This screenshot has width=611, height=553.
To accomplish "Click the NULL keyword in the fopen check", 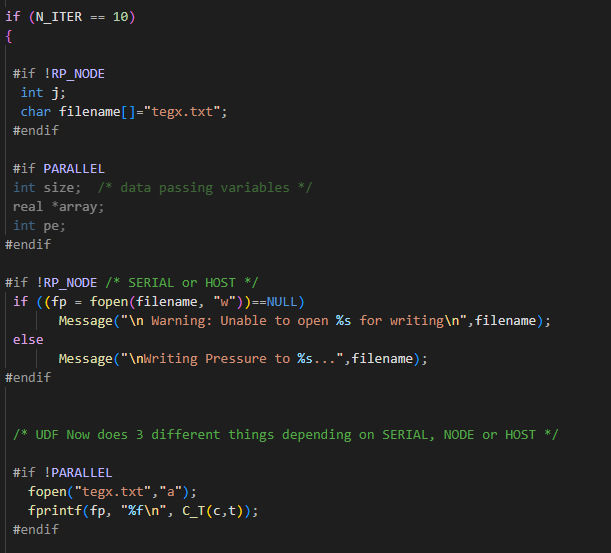I will (284, 301).
